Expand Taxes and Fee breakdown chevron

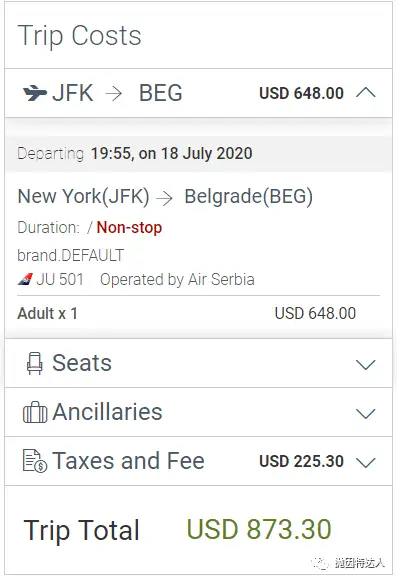pos(366,462)
